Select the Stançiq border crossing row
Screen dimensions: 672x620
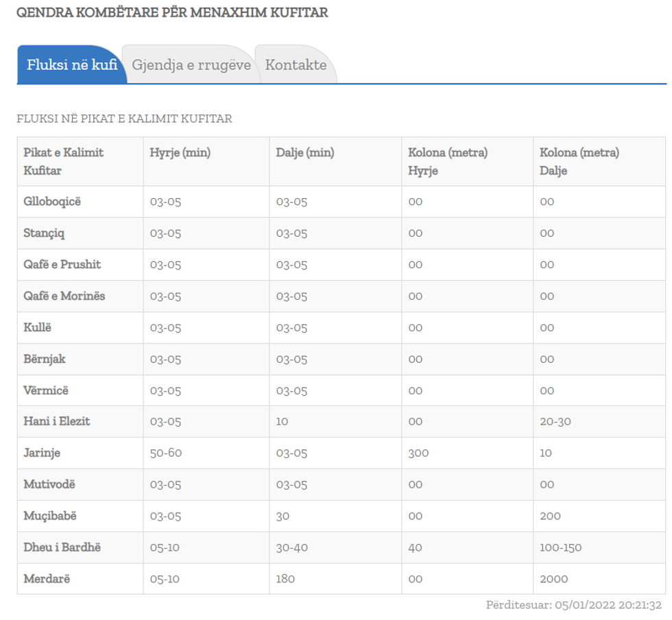coord(45,233)
